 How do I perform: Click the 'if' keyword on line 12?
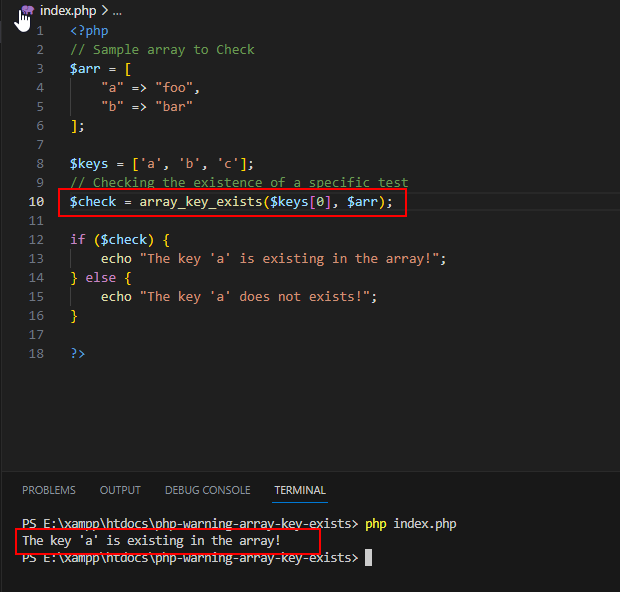point(78,240)
